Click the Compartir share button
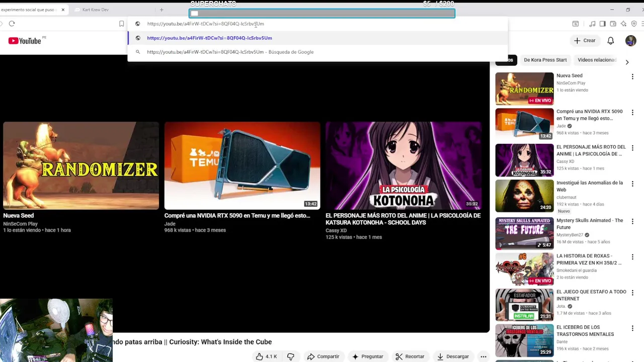 [323, 356]
